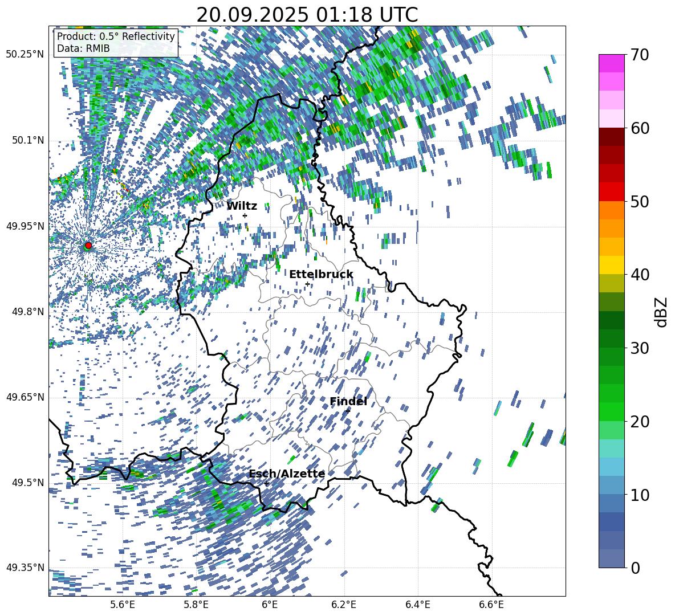
Task: Click the dBZ colorbar axis label
Action: tap(661, 312)
